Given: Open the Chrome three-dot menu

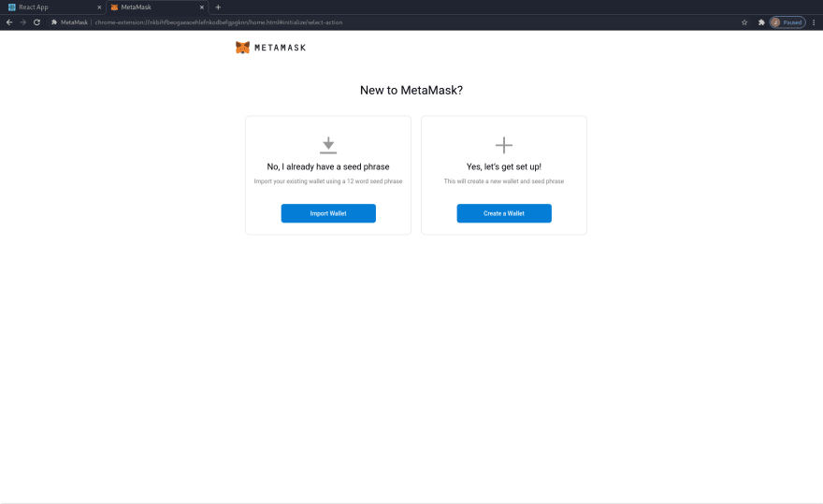Looking at the screenshot, I should [x=814, y=22].
